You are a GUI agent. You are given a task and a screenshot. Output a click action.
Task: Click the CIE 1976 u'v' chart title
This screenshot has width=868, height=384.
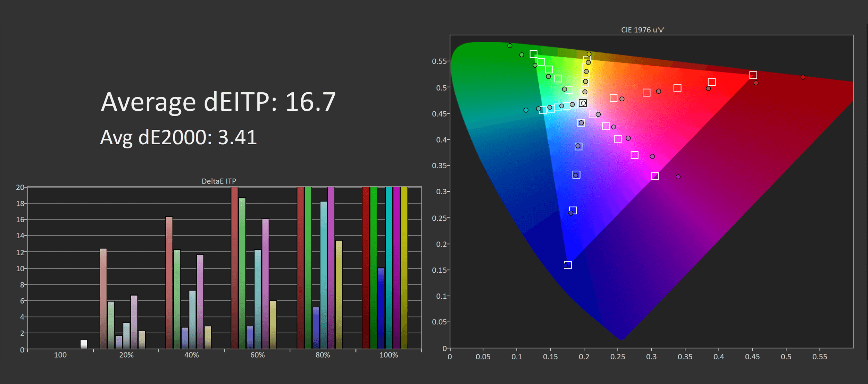pos(643,30)
